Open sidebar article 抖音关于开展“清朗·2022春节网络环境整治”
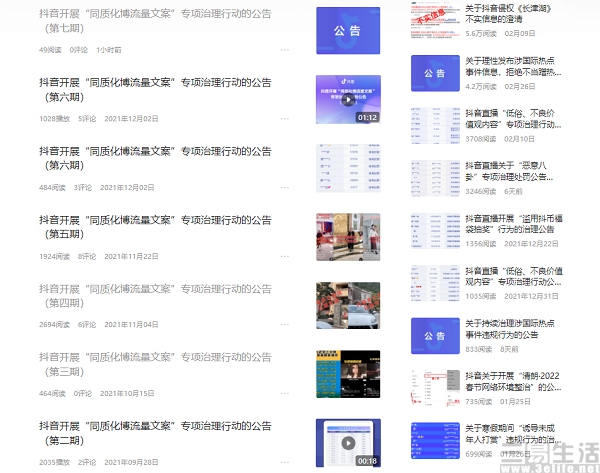This screenshot has width=600, height=473. [513, 382]
